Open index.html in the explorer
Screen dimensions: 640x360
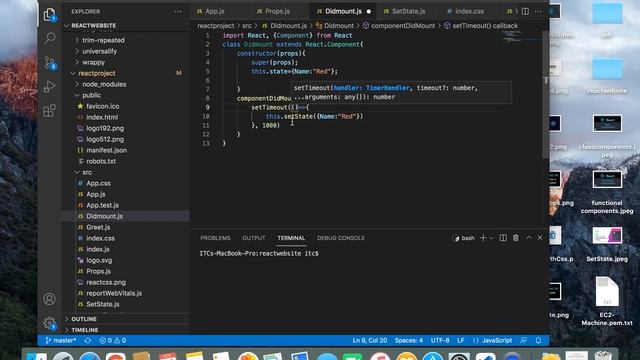click(102, 117)
